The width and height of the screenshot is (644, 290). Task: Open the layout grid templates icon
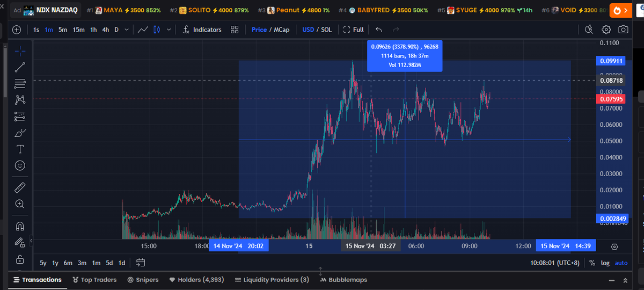235,30
